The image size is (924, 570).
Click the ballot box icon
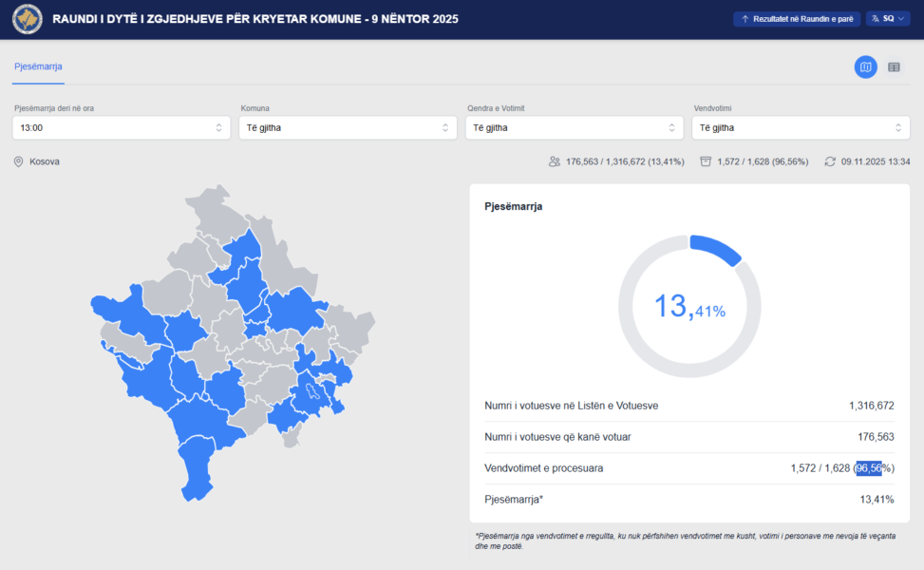click(x=706, y=161)
